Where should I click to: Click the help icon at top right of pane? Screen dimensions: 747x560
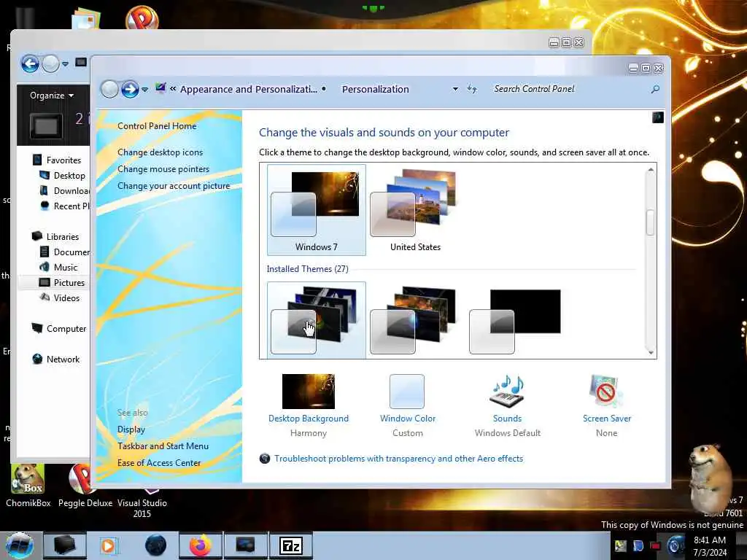tap(657, 117)
